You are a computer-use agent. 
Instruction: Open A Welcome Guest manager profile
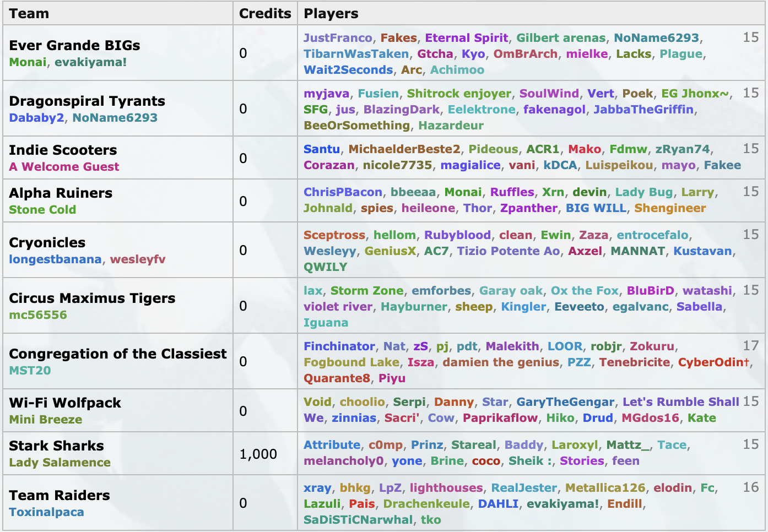[64, 167]
